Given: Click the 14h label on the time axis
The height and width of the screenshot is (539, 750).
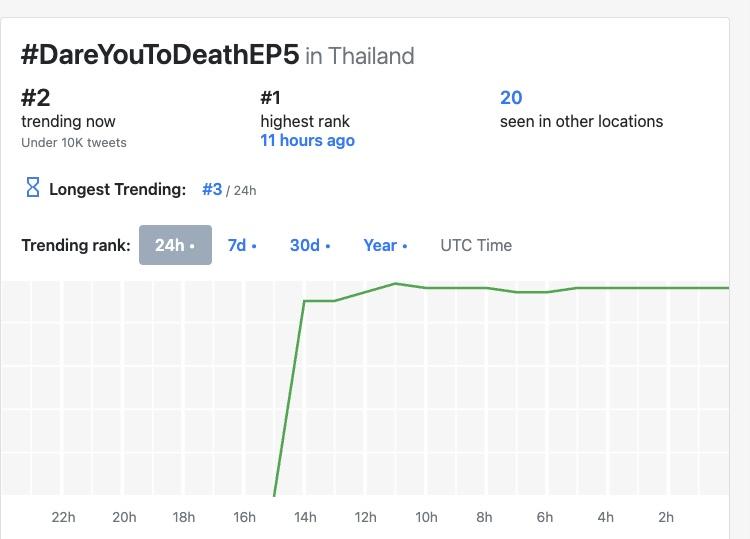Looking at the screenshot, I should [x=305, y=517].
